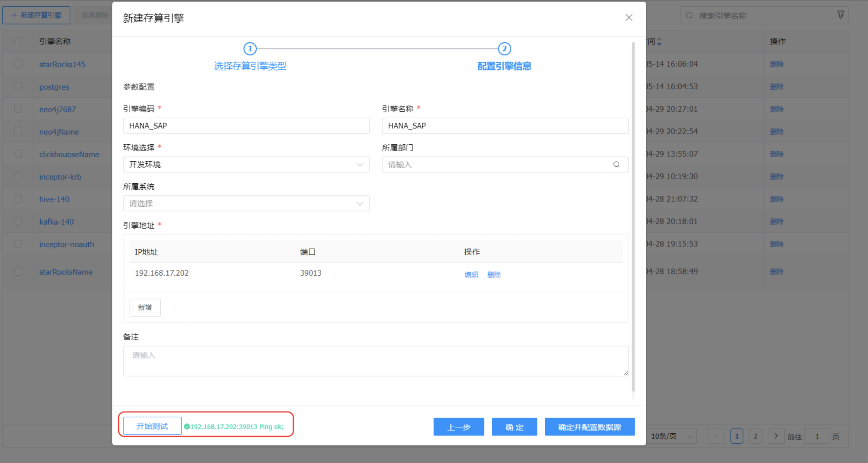Open the 环境选择 dropdown showing 开发环境

[246, 165]
